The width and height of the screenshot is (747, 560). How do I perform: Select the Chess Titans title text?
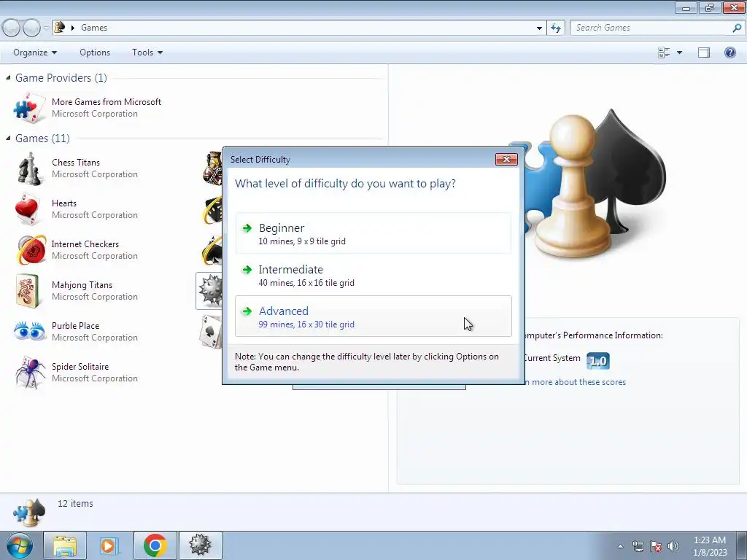(76, 163)
